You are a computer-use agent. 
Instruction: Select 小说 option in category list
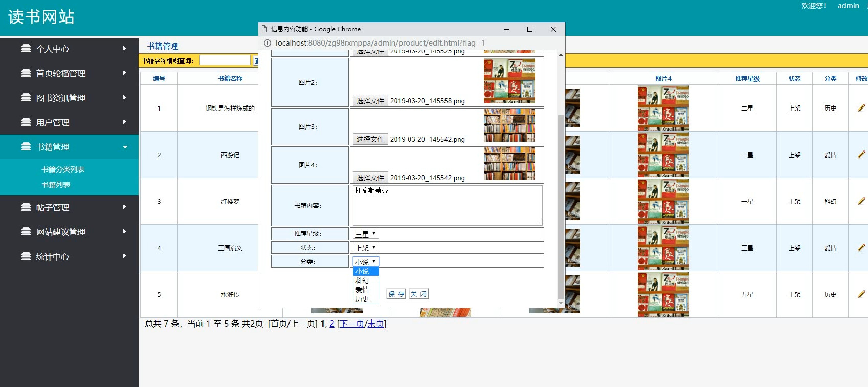(366, 271)
